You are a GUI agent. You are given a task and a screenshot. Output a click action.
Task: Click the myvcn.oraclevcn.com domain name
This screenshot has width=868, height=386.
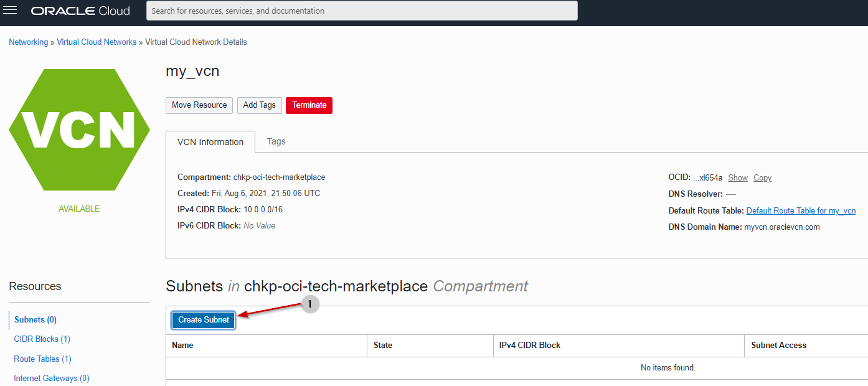782,227
